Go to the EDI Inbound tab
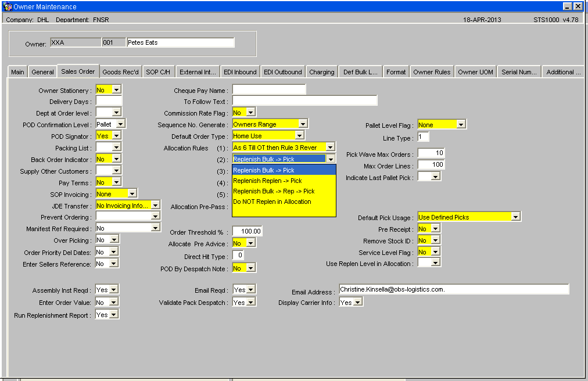Image resolution: width=588 pixels, height=381 pixels. pos(240,72)
